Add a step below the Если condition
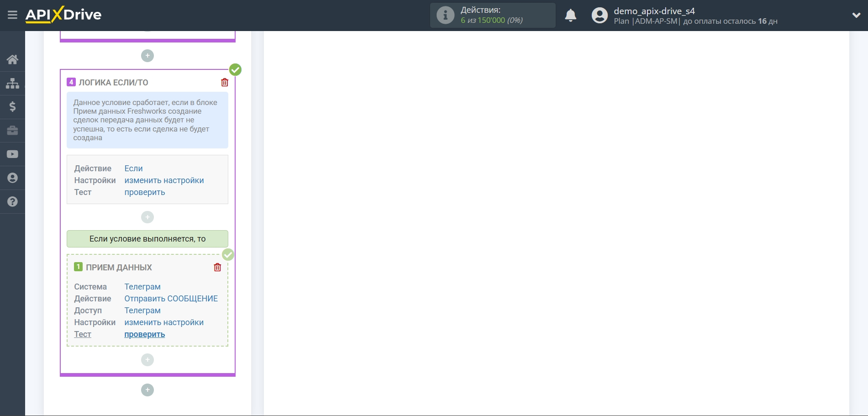Screen dimensions: 868x416 (x=147, y=217)
